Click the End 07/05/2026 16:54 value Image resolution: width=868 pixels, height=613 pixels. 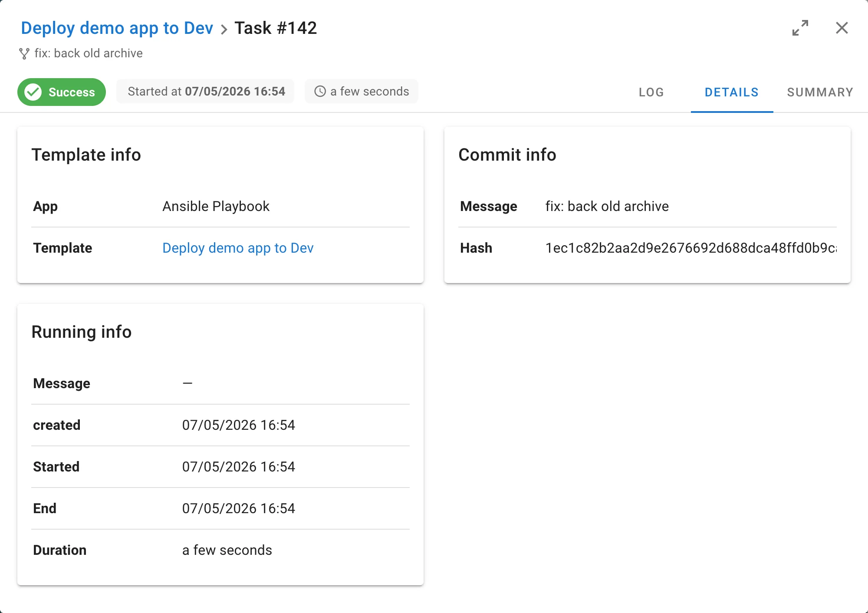pyautogui.click(x=239, y=508)
